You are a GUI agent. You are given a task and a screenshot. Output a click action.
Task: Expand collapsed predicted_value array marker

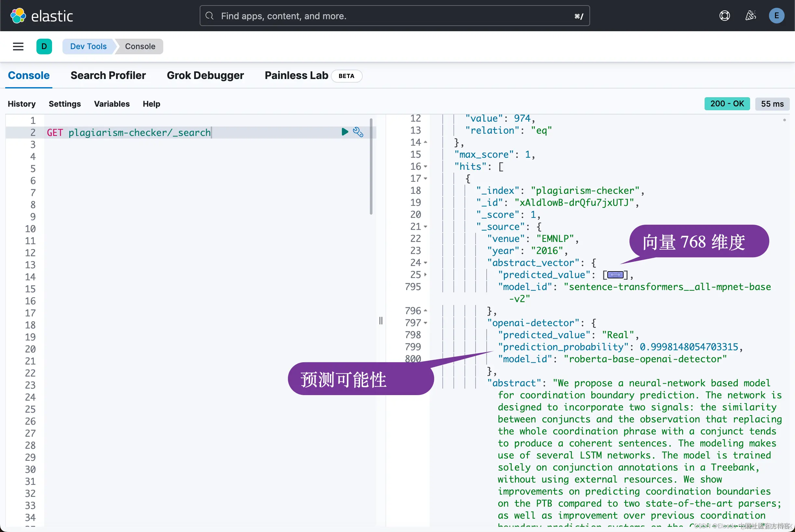615,275
